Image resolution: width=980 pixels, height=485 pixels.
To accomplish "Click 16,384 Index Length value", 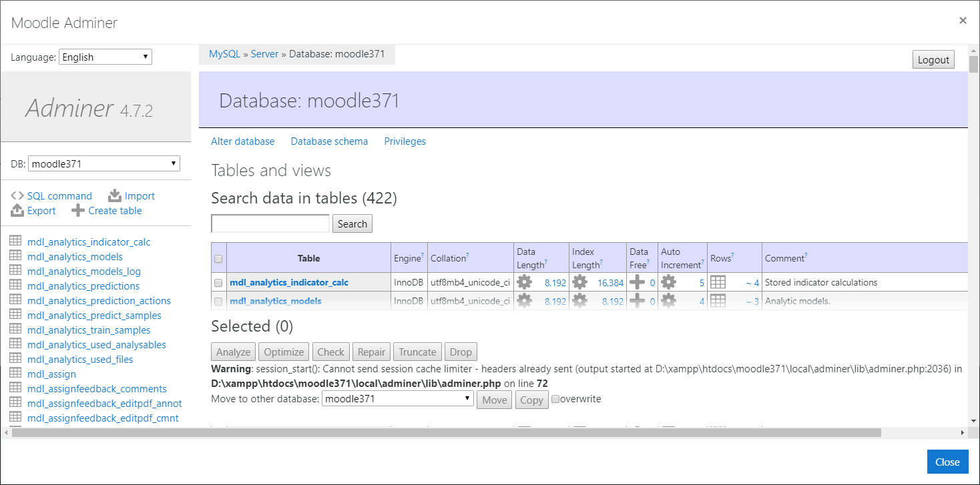I will [610, 283].
